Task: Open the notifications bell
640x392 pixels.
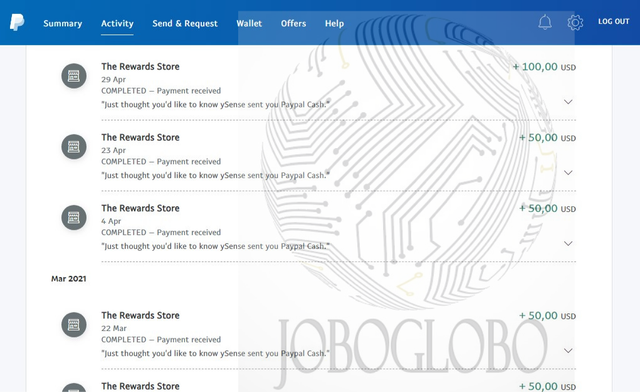Action: tap(544, 22)
